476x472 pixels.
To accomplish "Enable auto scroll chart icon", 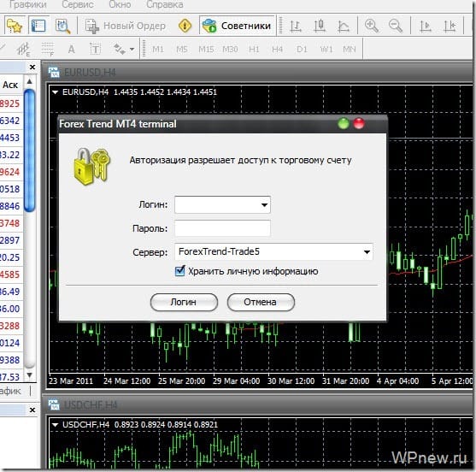I will coord(426,27).
